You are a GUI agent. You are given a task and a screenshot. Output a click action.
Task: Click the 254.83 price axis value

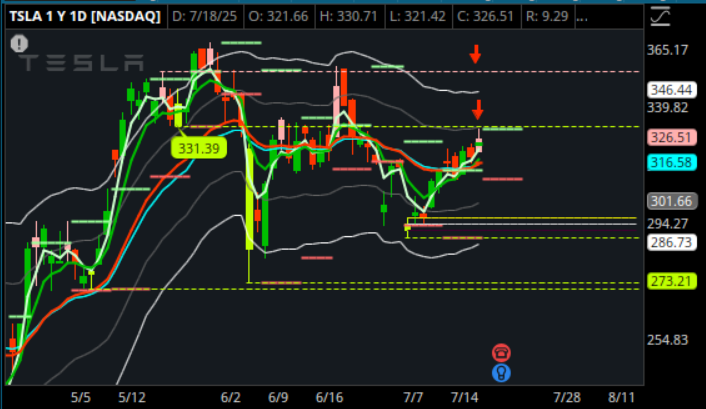(x=668, y=340)
